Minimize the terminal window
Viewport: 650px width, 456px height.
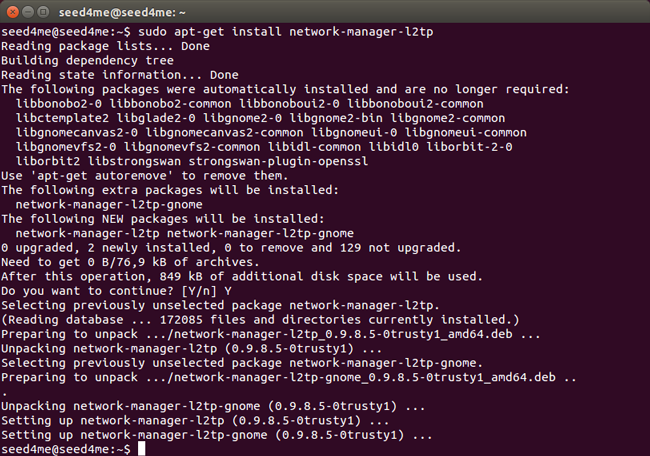click(x=32, y=12)
